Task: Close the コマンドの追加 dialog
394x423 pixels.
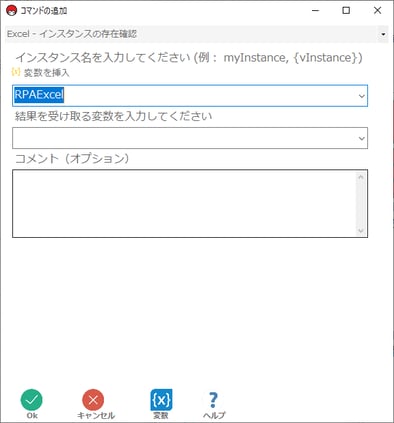Action: coord(377,11)
